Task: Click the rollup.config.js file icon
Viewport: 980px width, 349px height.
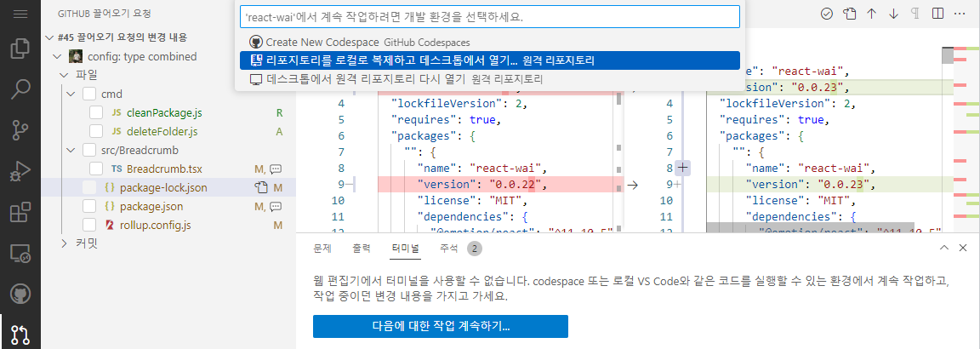Action: coord(110,225)
